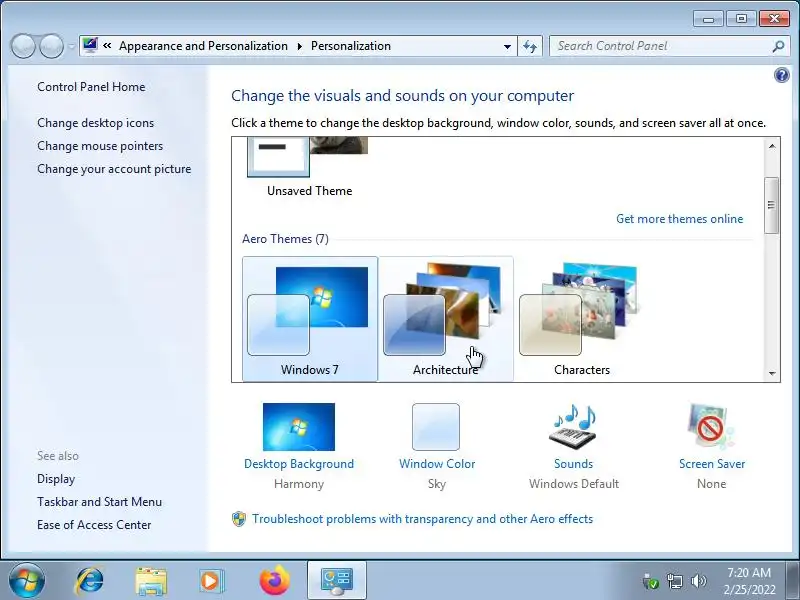Image resolution: width=800 pixels, height=600 pixels.
Task: Click Troubleshoot problems with transparency link
Action: [x=422, y=519]
